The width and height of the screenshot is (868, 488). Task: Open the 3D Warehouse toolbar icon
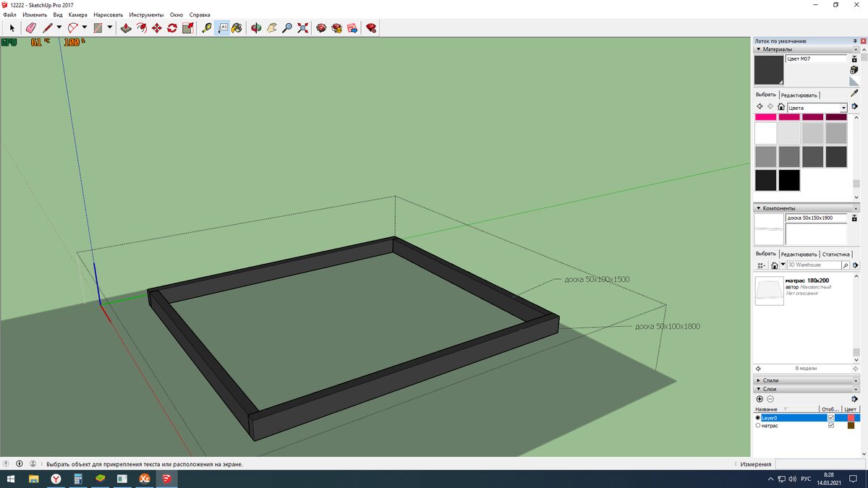coord(322,28)
